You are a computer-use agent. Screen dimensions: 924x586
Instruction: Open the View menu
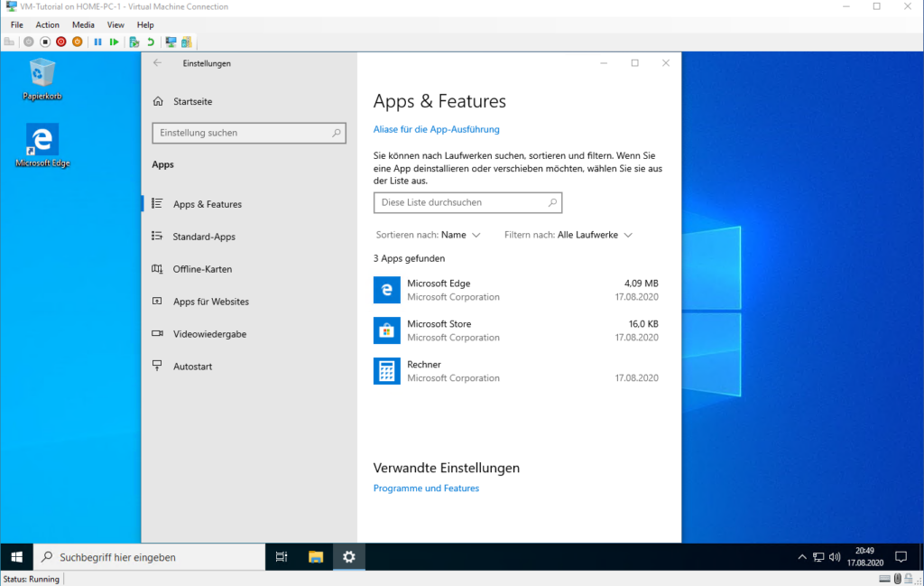[x=115, y=24]
